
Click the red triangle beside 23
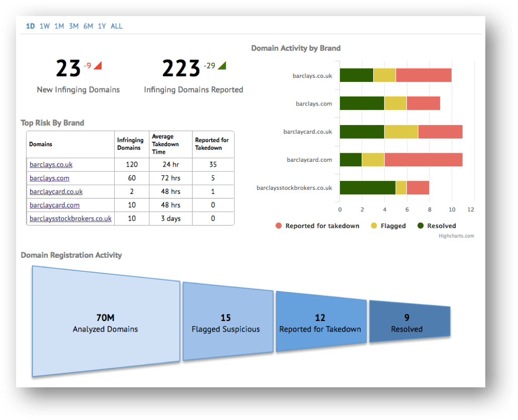[98, 66]
